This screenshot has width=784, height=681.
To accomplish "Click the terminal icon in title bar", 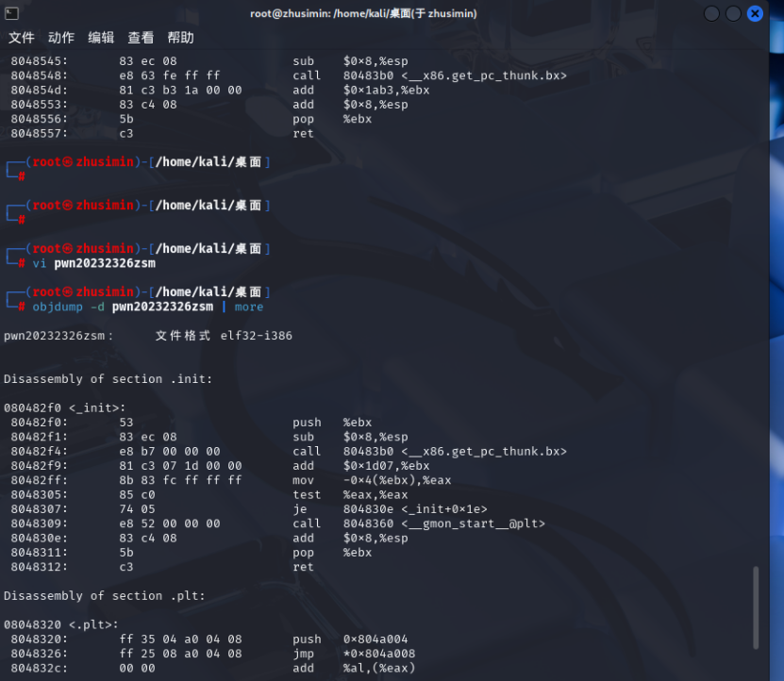I will point(11,13).
